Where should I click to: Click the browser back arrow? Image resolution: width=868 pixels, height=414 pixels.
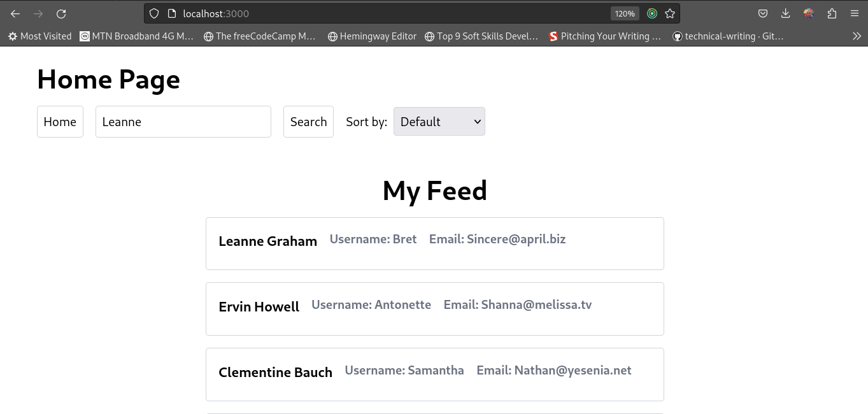(15, 13)
